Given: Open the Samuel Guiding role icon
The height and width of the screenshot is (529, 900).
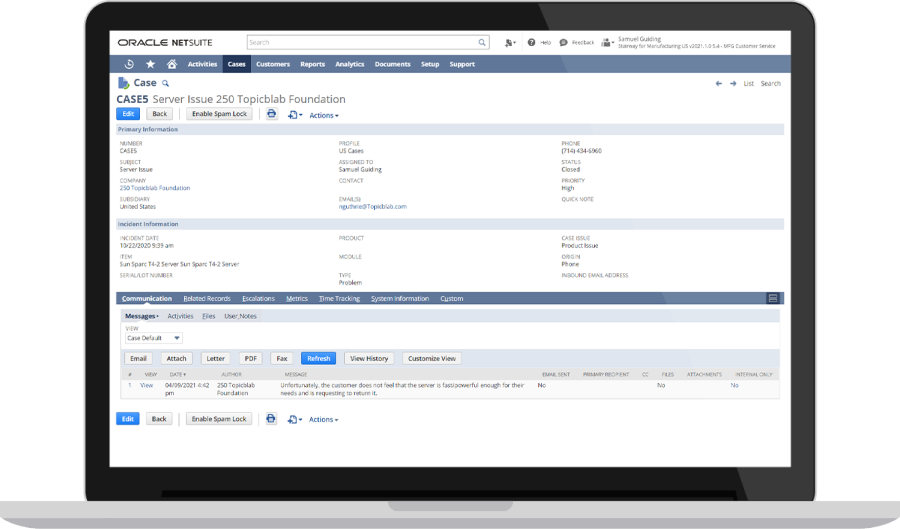Looking at the screenshot, I should [x=607, y=42].
